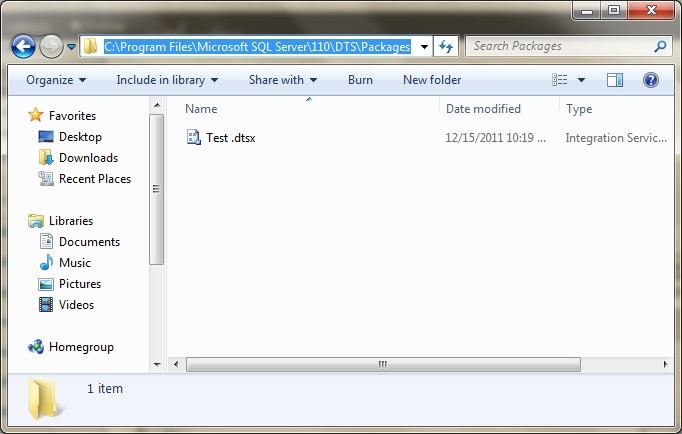This screenshot has width=682, height=434.
Task: Toggle the preview pane icon
Action: click(x=615, y=80)
